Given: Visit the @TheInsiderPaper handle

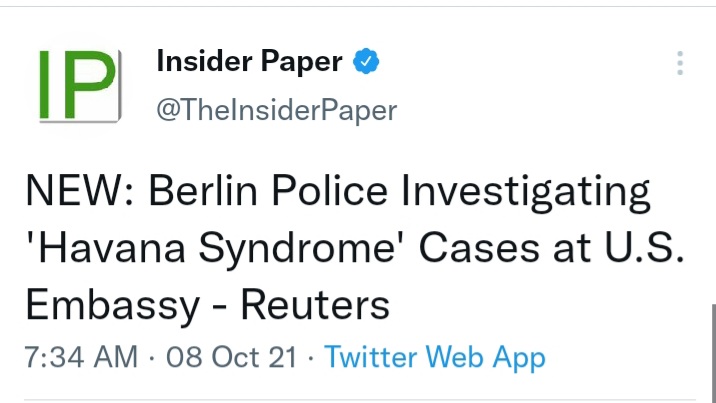Looking at the screenshot, I should (x=277, y=110).
